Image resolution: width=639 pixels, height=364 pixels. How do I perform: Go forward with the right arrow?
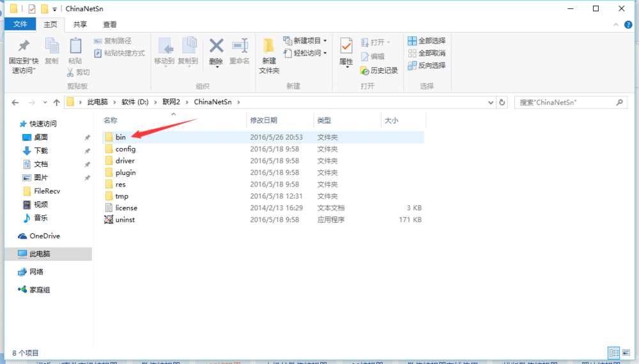point(31,102)
